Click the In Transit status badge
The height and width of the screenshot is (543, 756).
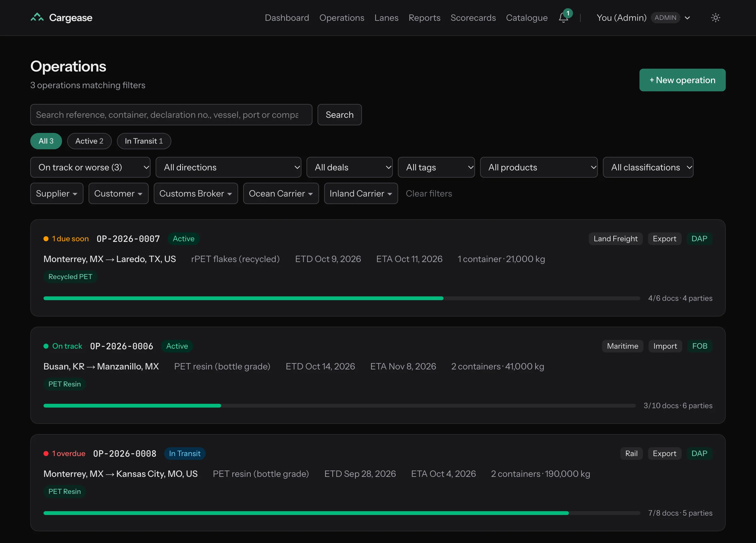[x=185, y=453]
